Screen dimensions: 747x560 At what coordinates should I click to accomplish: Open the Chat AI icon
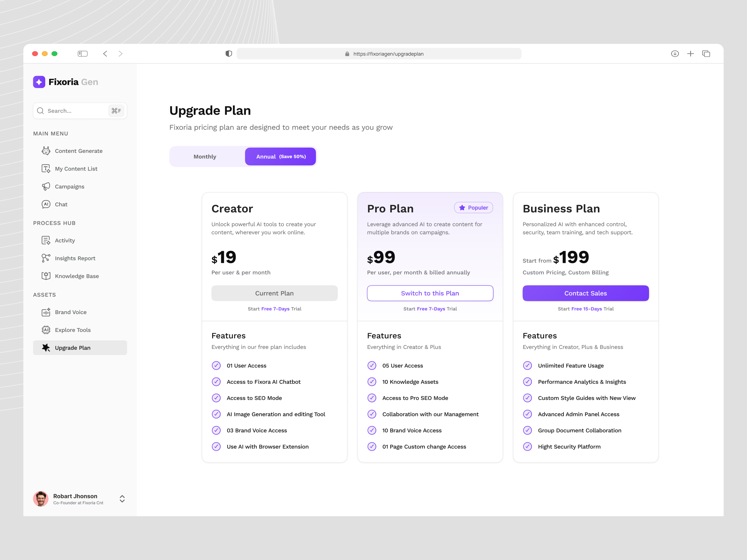(x=46, y=204)
